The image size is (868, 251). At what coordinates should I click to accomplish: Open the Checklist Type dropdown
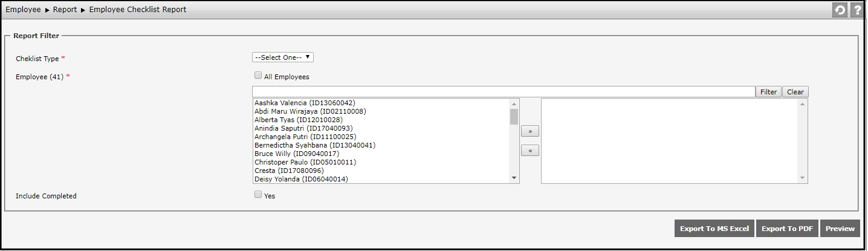pyautogui.click(x=282, y=57)
